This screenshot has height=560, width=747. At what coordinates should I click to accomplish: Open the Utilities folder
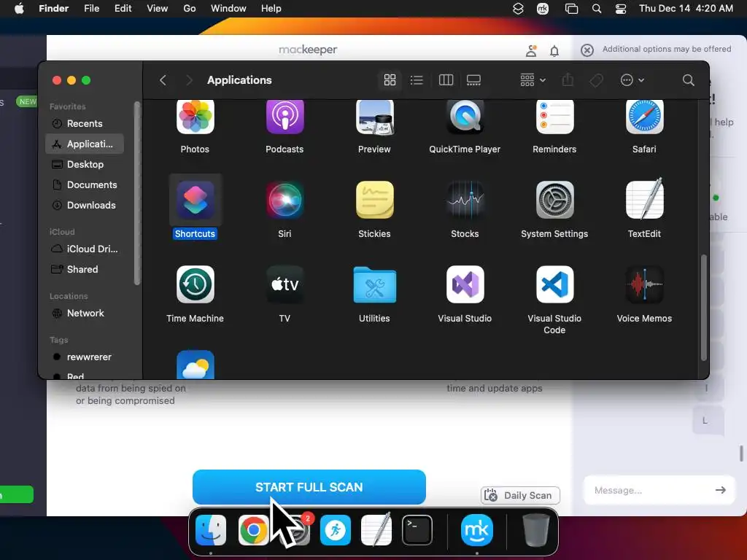[x=374, y=284]
